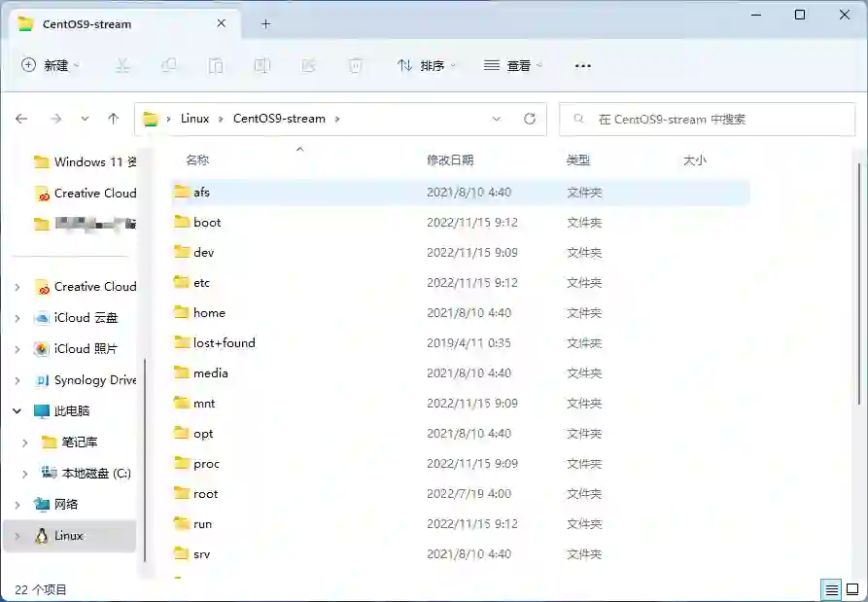The width and height of the screenshot is (868, 602).
Task: Go back with the left arrow
Action: [21, 119]
